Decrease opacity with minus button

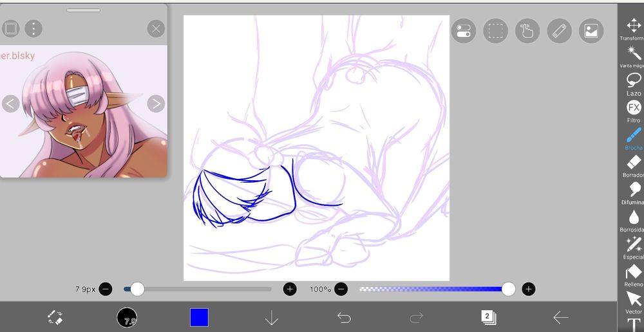[x=341, y=290]
